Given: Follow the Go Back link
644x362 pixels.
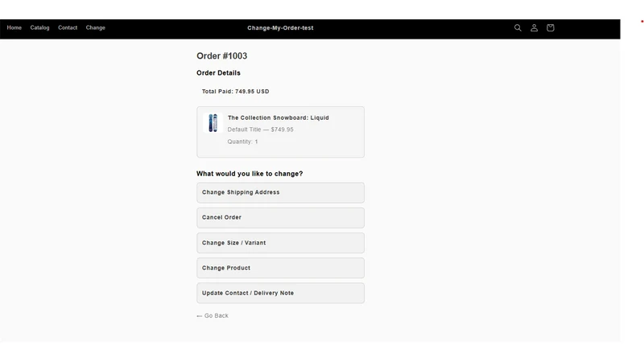Looking at the screenshot, I should [x=213, y=315].
